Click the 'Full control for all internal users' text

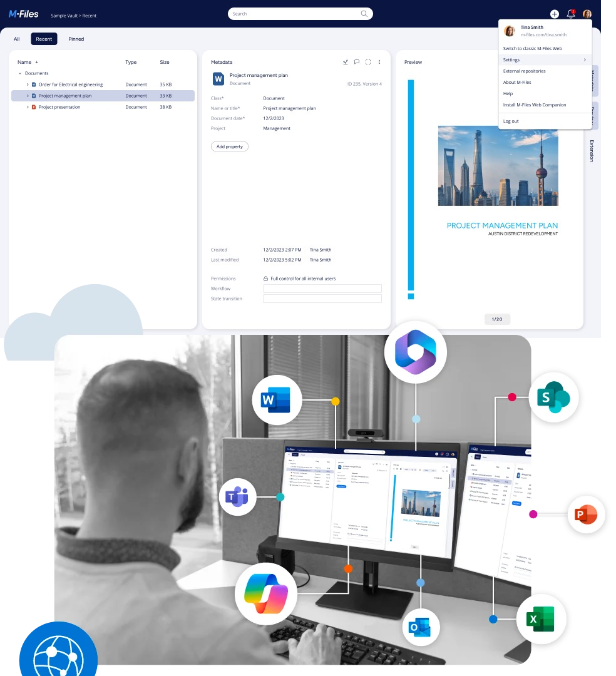[303, 279]
